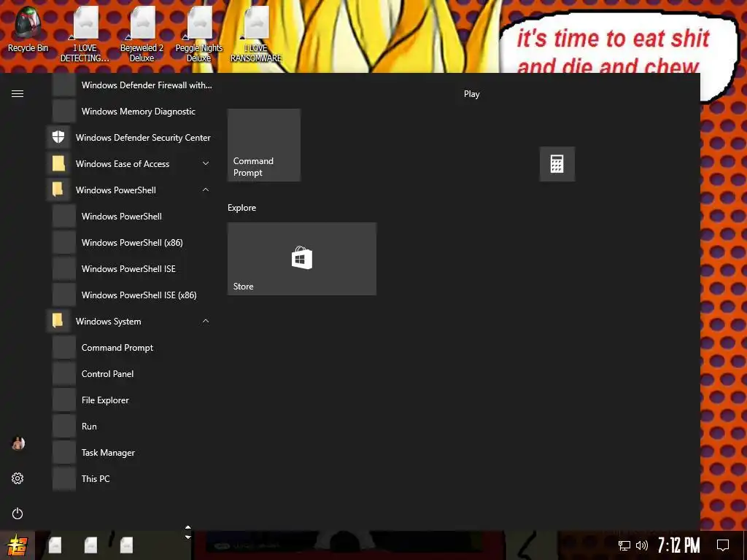The image size is (747, 560).
Task: Open Command Prompt from the app list
Action: (133, 348)
